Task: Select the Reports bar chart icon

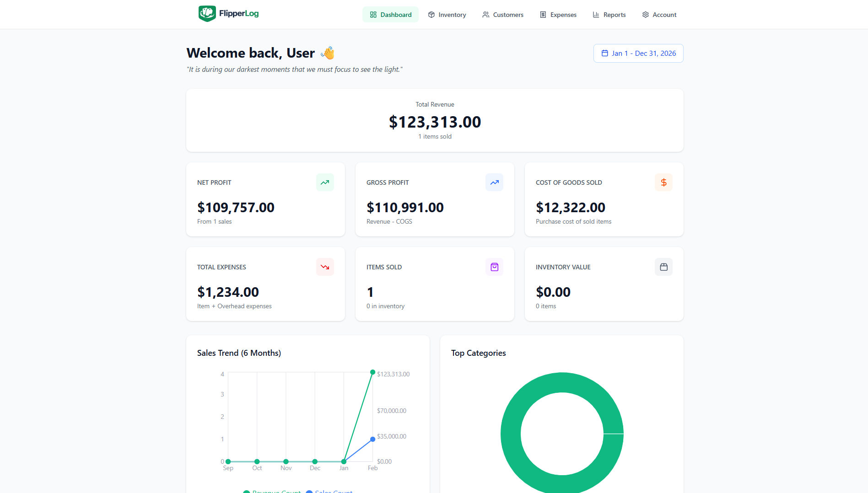Action: [596, 14]
